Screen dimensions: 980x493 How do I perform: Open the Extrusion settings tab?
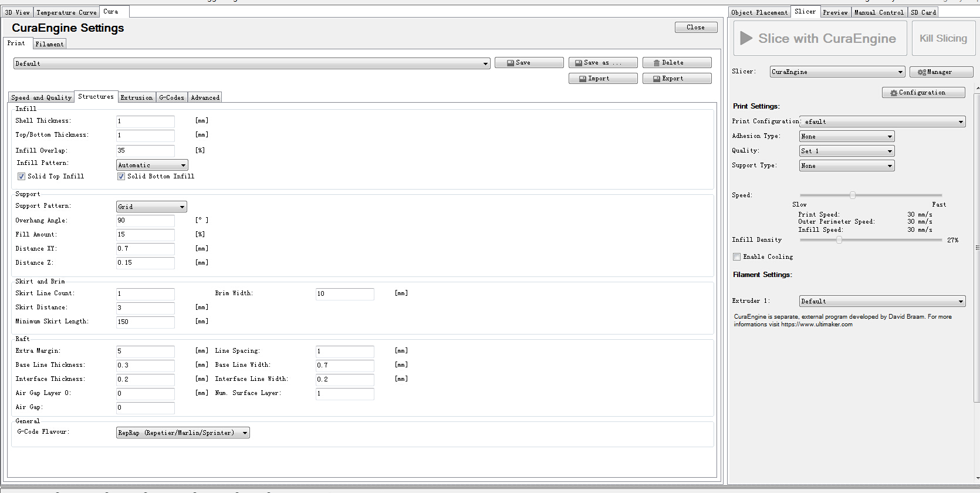click(137, 97)
